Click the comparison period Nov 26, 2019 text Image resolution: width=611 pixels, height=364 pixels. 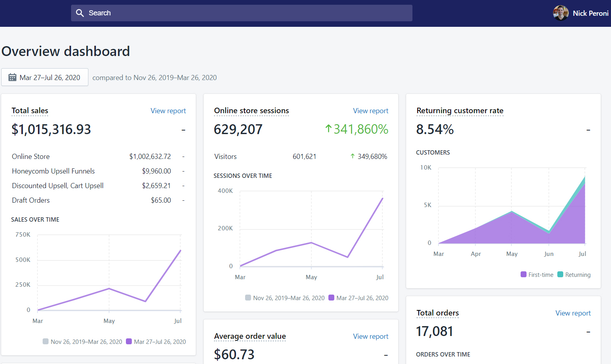tap(154, 78)
